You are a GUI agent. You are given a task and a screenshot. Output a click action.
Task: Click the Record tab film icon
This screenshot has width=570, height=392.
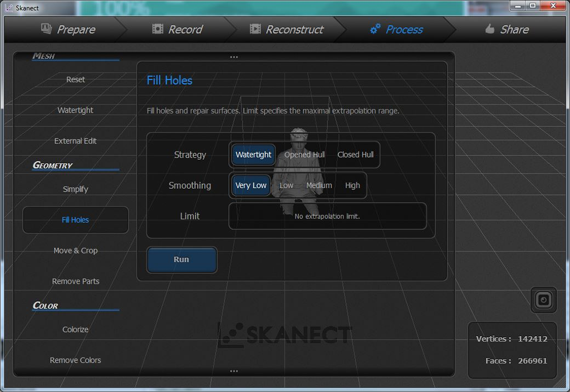(x=158, y=29)
